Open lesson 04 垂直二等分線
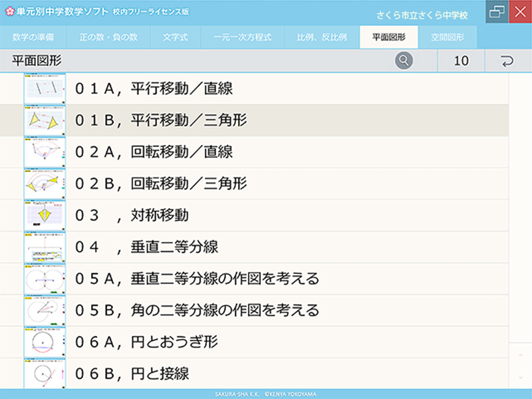Viewport: 532px width, 399px height. (146, 247)
